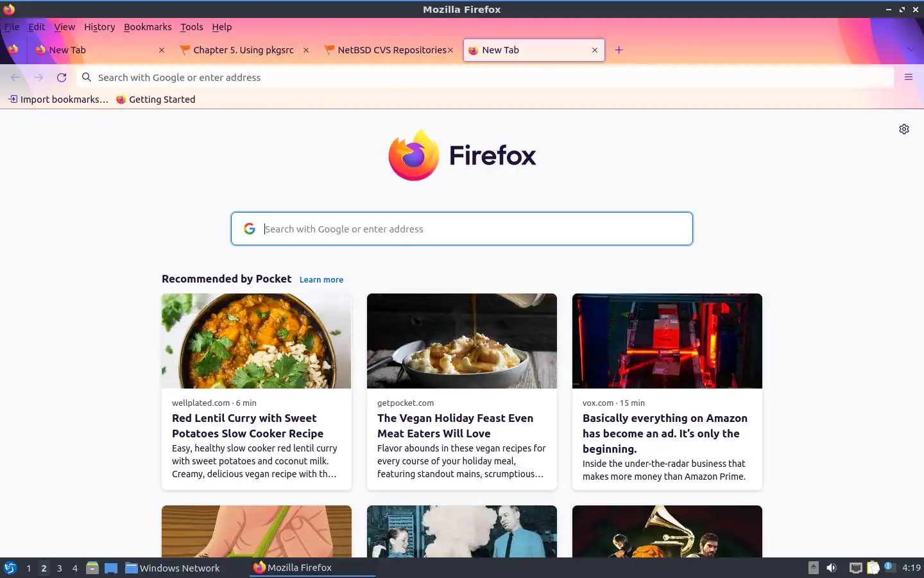Screen dimensions: 924x578
Task: Open new tab page settings gear
Action: click(904, 129)
